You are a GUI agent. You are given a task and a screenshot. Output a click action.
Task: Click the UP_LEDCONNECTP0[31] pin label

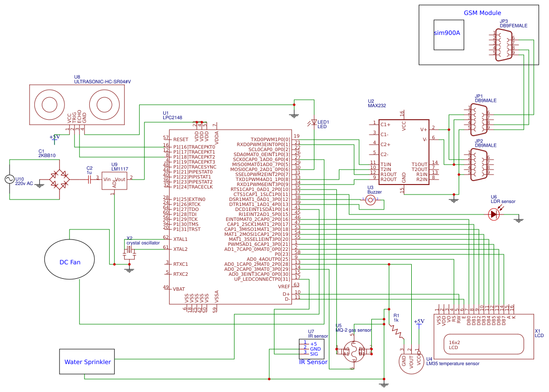[262, 279]
